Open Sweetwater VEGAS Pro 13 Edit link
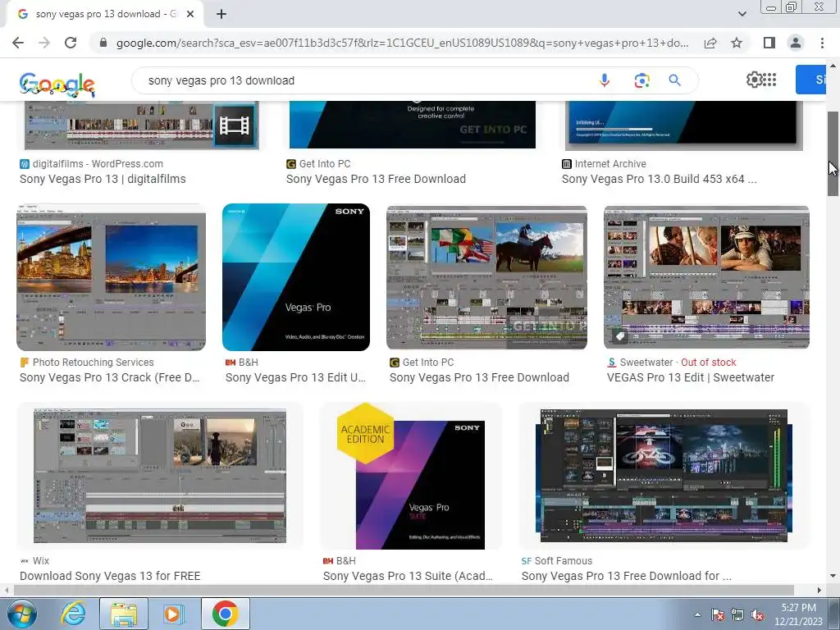Viewport: 840px width, 630px height. (x=691, y=377)
